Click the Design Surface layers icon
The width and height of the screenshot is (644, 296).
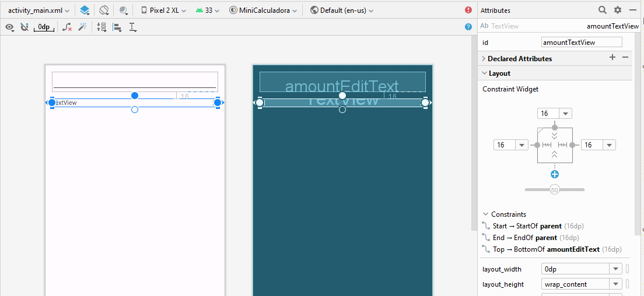[x=85, y=10]
